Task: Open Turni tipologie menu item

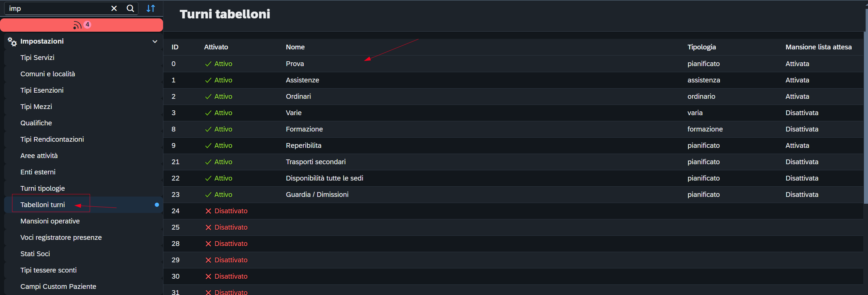Action: (43, 188)
